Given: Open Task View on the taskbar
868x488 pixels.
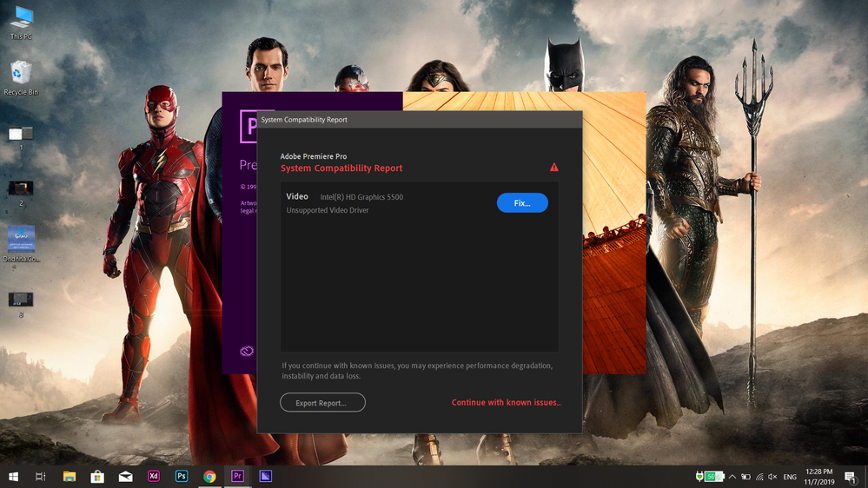Looking at the screenshot, I should point(41,477).
